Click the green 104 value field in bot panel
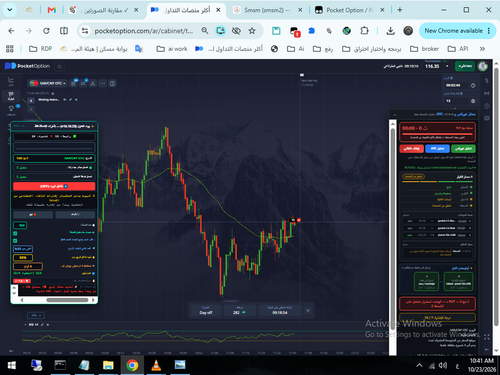Screen dimensions: 500x375 [x=20, y=225]
